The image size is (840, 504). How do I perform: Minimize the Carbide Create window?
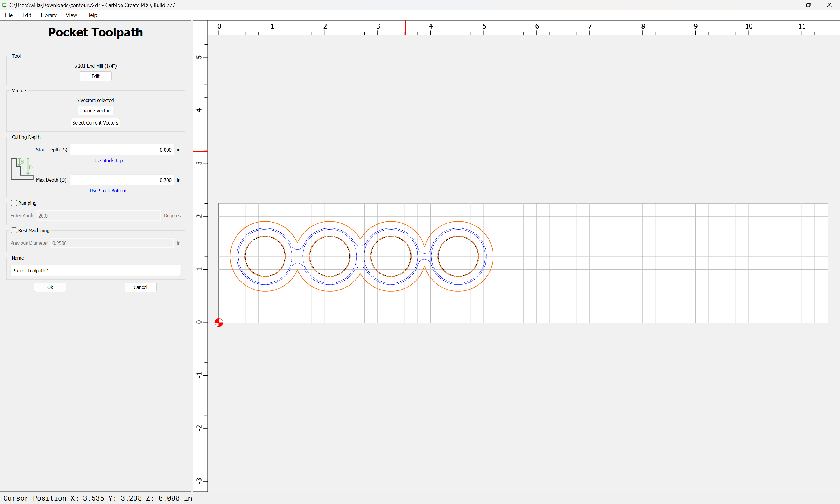pos(788,5)
